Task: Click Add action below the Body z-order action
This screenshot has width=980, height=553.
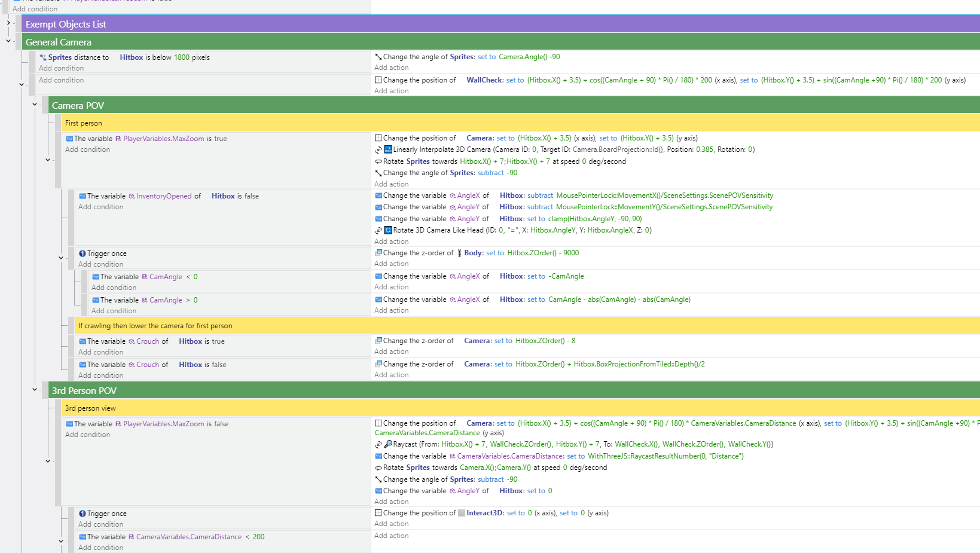Action: 392,264
